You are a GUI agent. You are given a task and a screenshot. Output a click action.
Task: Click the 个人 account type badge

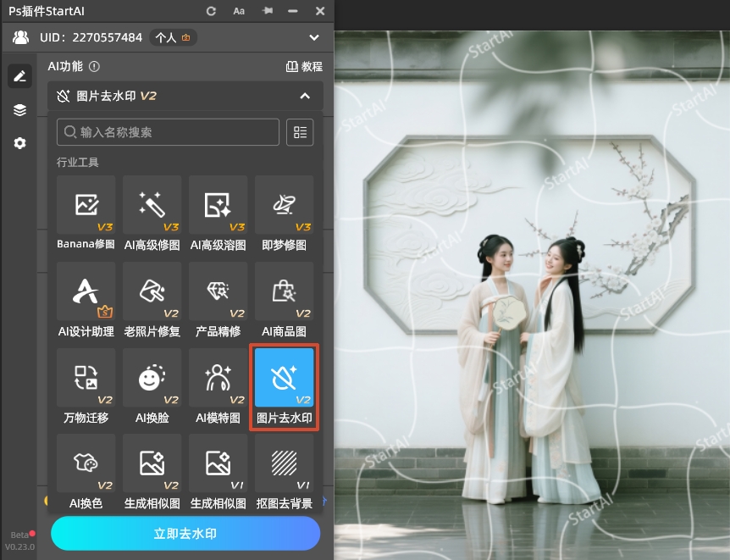(174, 37)
